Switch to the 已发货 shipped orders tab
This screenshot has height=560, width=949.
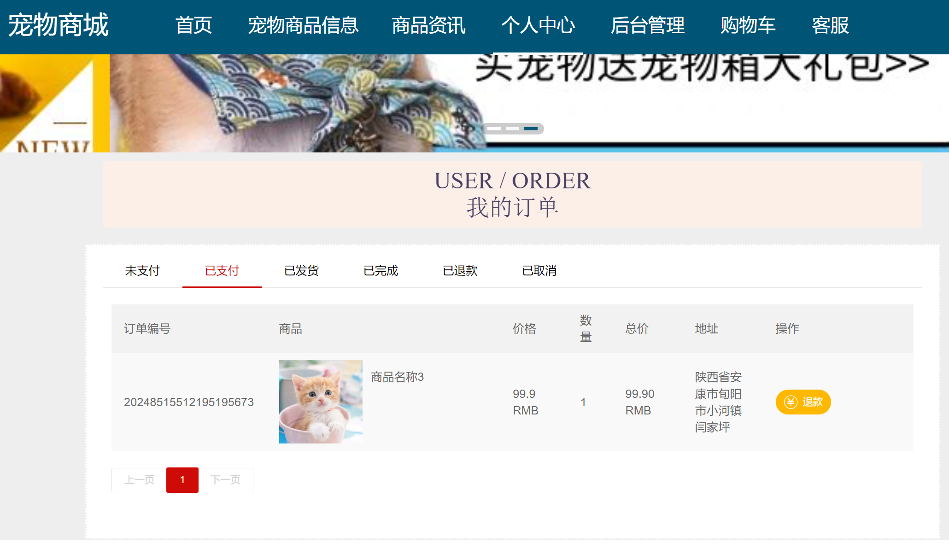[301, 271]
